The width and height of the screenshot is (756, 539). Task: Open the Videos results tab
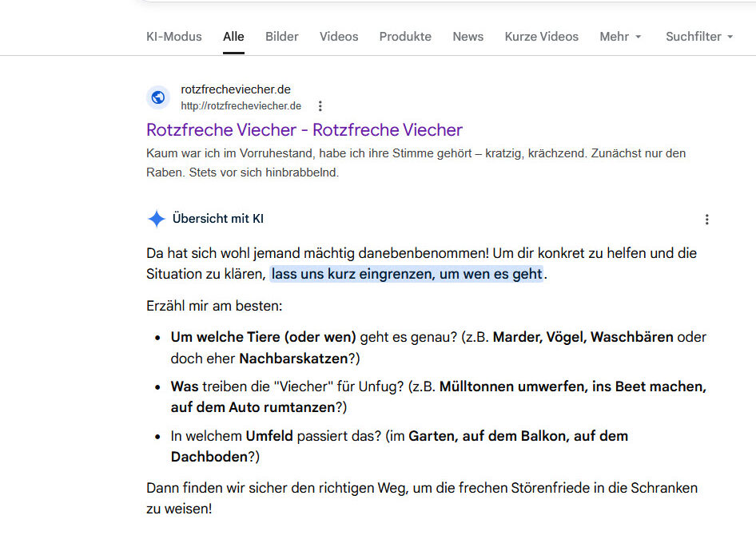[x=339, y=37]
